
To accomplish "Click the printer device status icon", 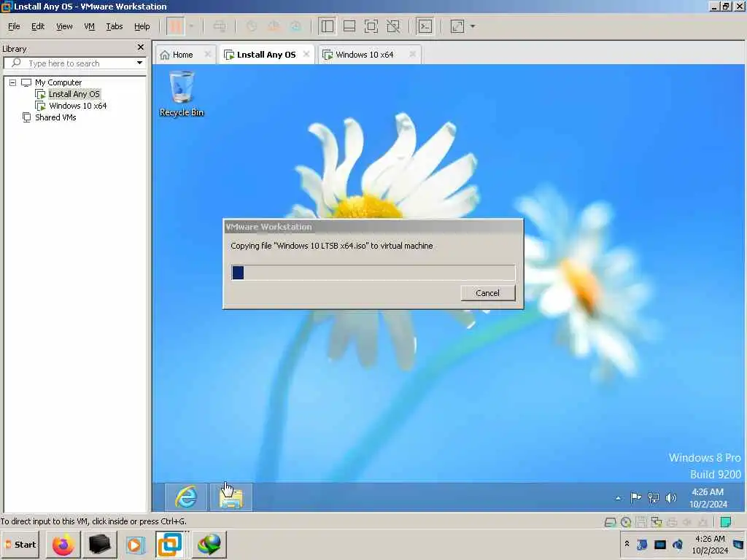I will (672, 522).
